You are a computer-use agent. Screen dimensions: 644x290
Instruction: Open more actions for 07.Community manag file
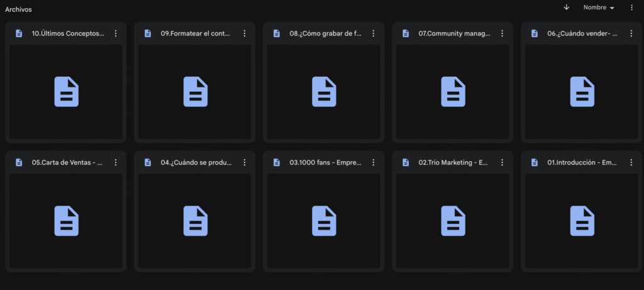502,33
